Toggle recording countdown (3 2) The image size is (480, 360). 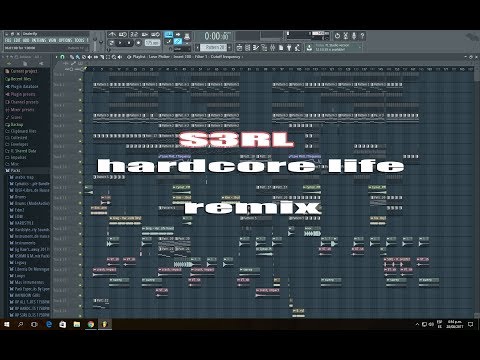134,34
